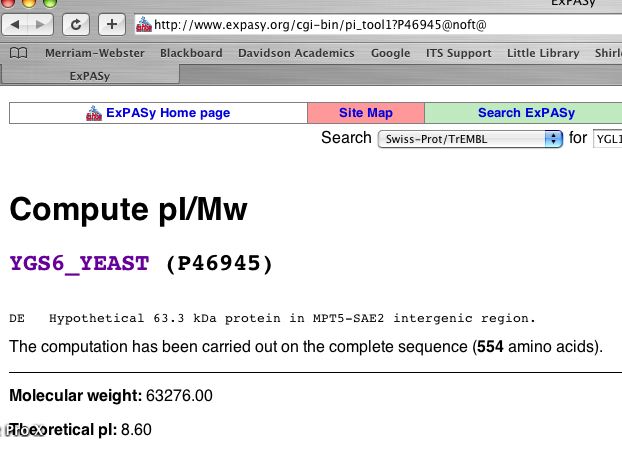The width and height of the screenshot is (622, 453).
Task: Click the search text field after 'for'
Action: click(x=607, y=139)
